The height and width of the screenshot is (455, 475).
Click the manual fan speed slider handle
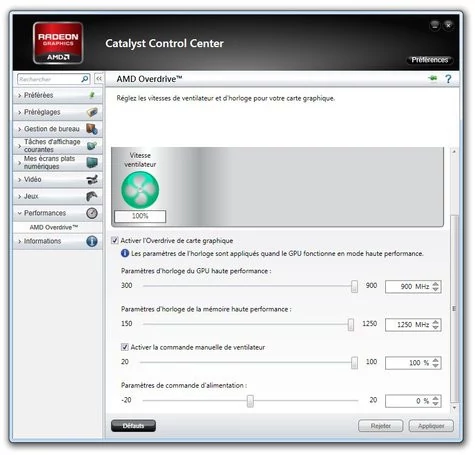pos(355,363)
